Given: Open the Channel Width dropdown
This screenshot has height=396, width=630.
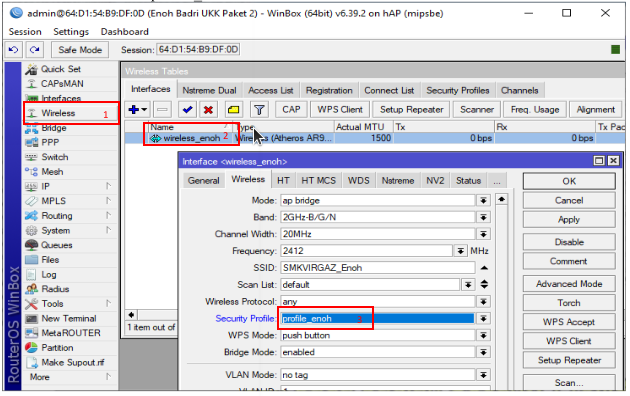Looking at the screenshot, I should point(483,234).
